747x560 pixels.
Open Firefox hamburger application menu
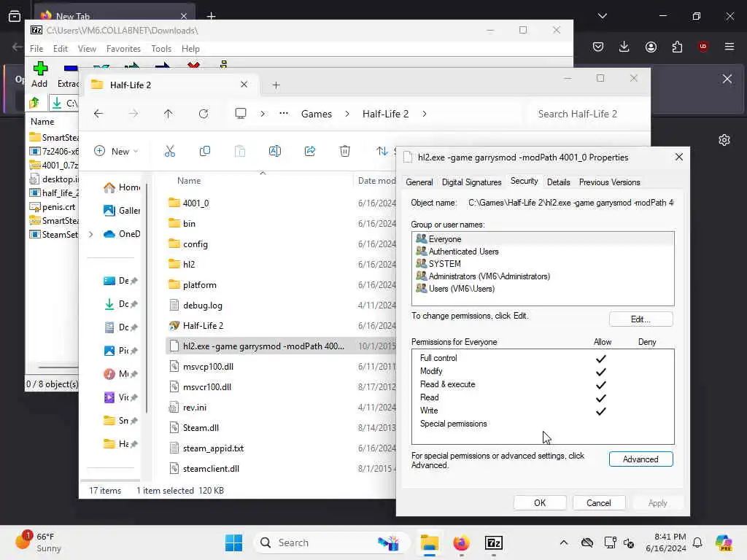tap(729, 47)
